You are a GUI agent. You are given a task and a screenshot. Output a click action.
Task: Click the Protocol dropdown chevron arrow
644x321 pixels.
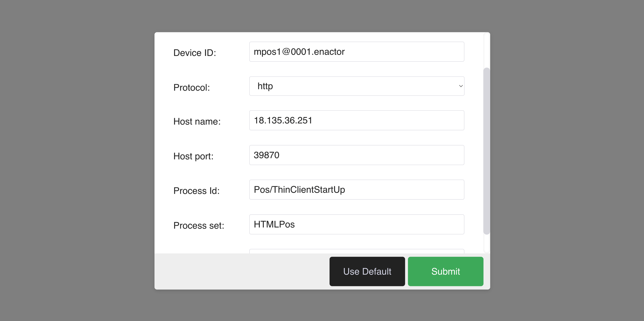(461, 86)
